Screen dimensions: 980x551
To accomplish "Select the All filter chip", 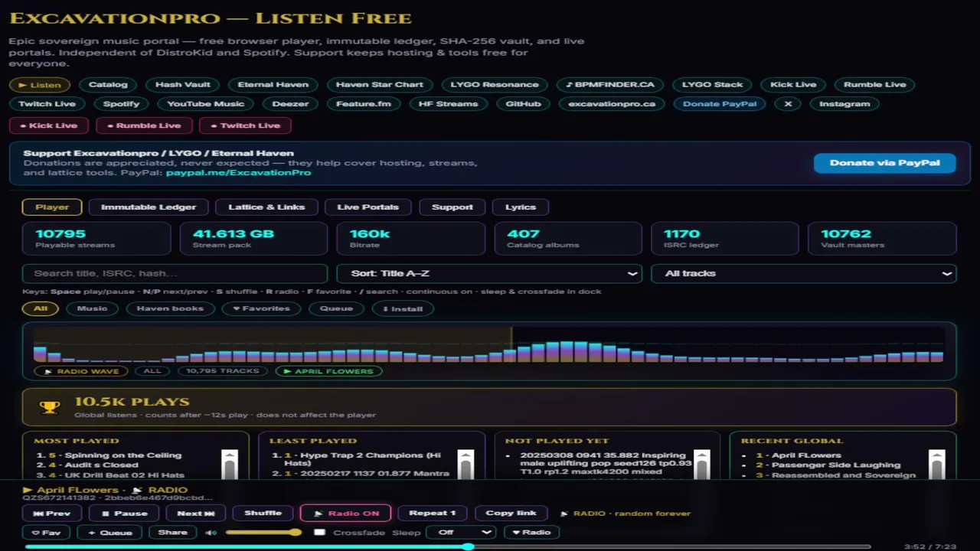I will (41, 308).
